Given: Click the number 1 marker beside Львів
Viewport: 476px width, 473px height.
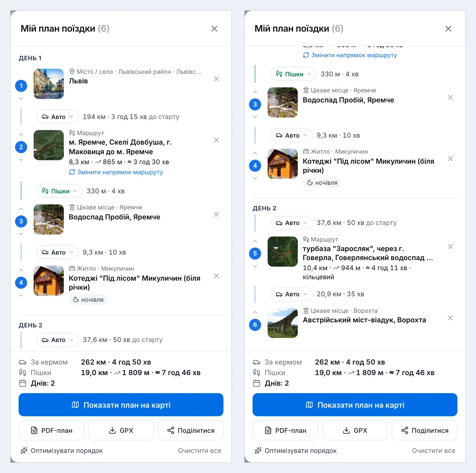Looking at the screenshot, I should coord(21,86).
